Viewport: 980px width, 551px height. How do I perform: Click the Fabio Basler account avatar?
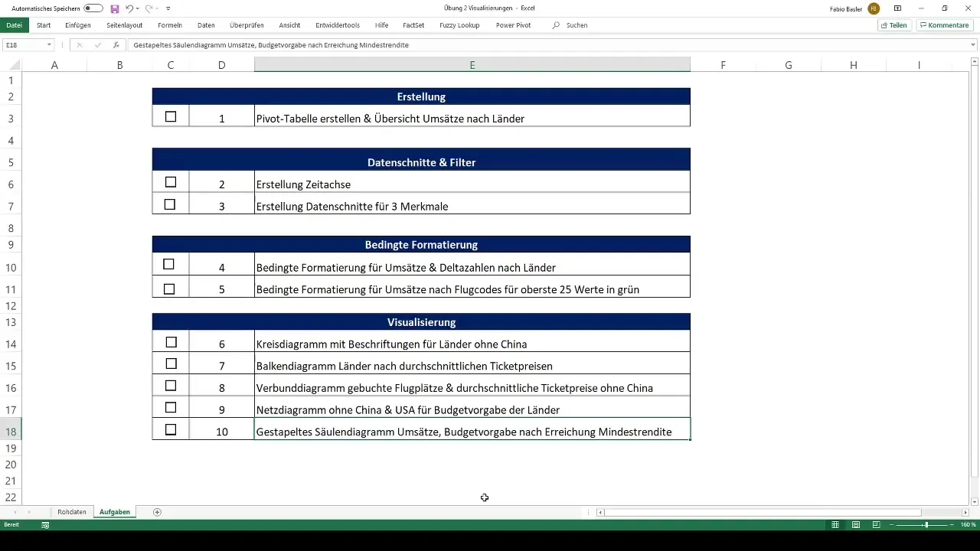coord(874,8)
